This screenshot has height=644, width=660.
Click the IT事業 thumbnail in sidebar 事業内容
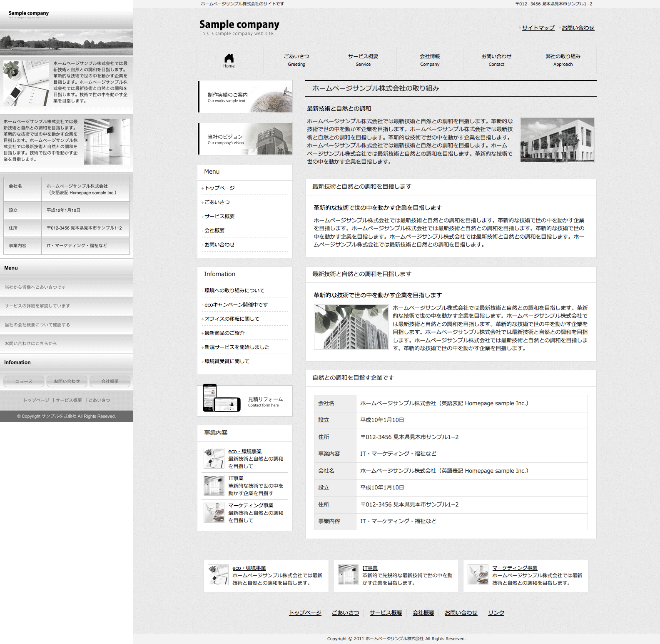[x=214, y=485]
